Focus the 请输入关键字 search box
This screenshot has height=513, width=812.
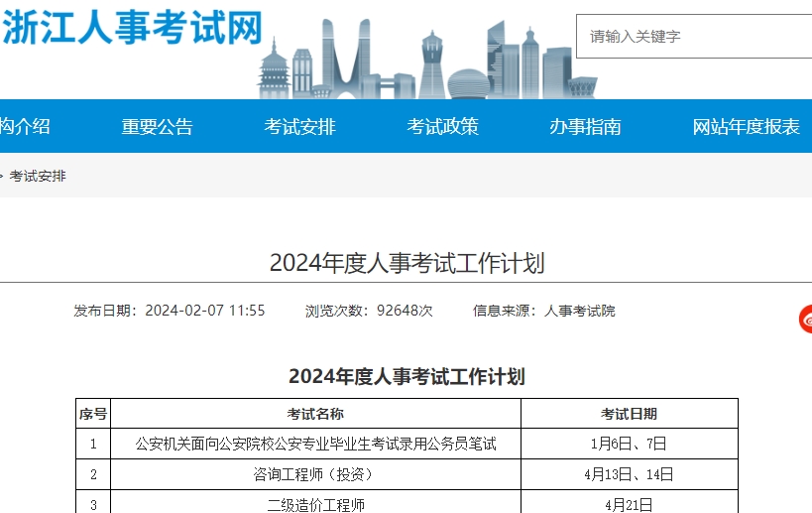pos(694,37)
